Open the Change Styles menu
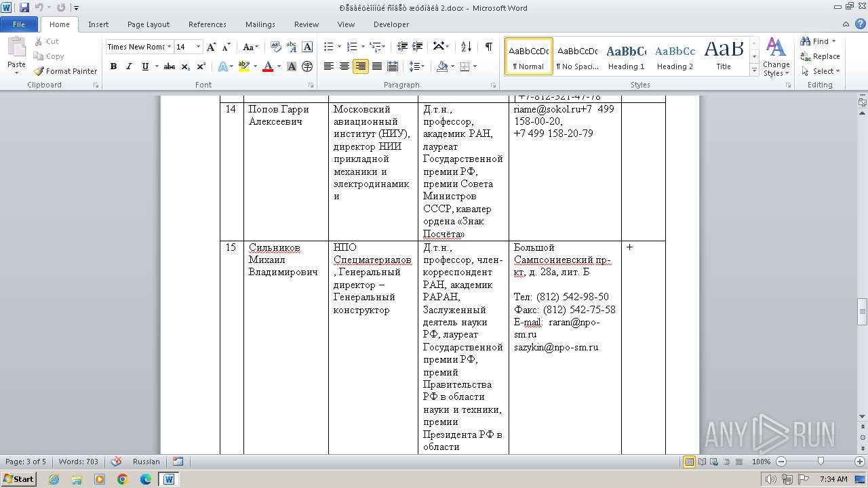Viewport: 868px width, 488px height. pos(776,58)
